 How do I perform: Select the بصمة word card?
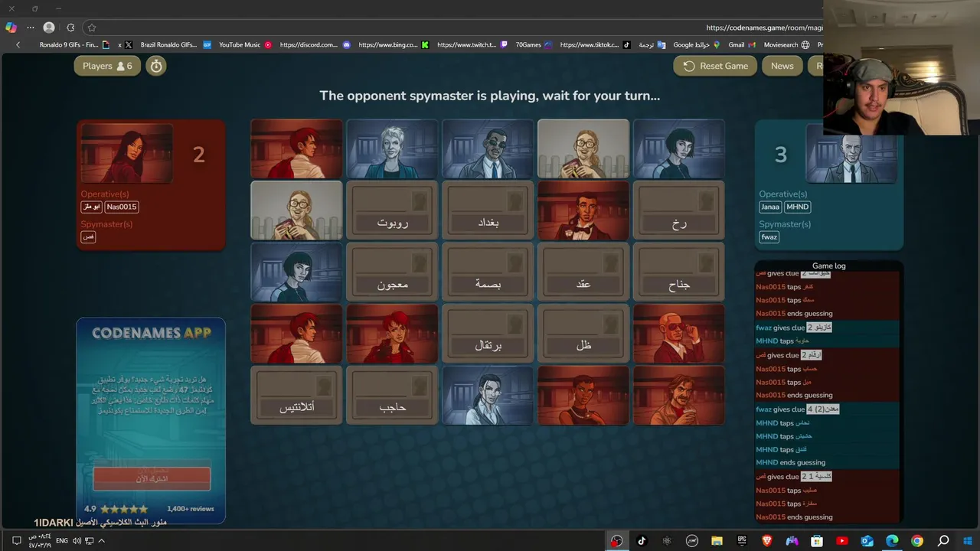pyautogui.click(x=488, y=272)
